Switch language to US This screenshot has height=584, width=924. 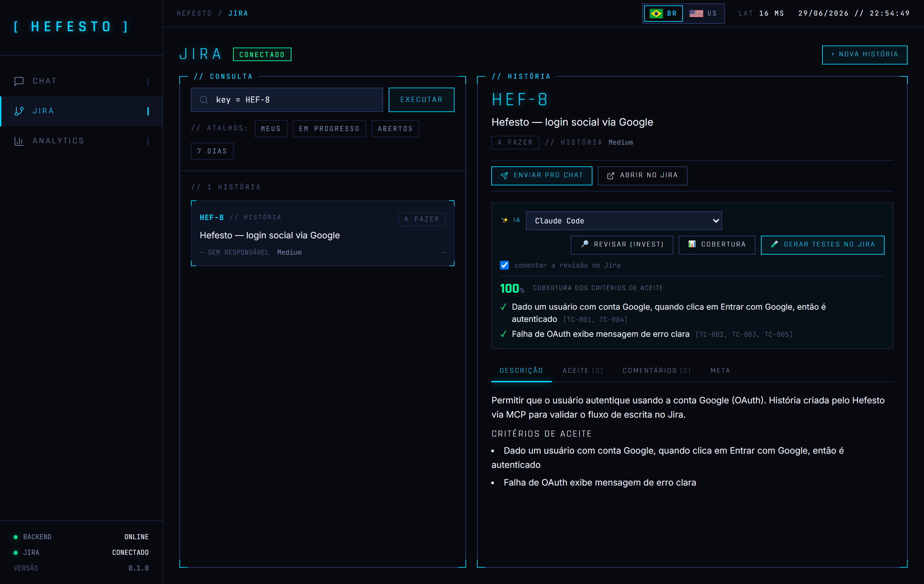[x=703, y=14]
